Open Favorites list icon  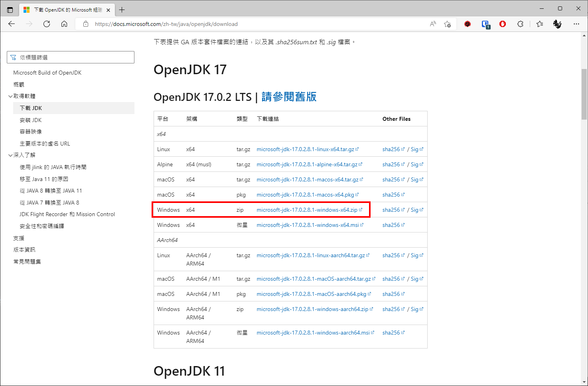pos(540,24)
